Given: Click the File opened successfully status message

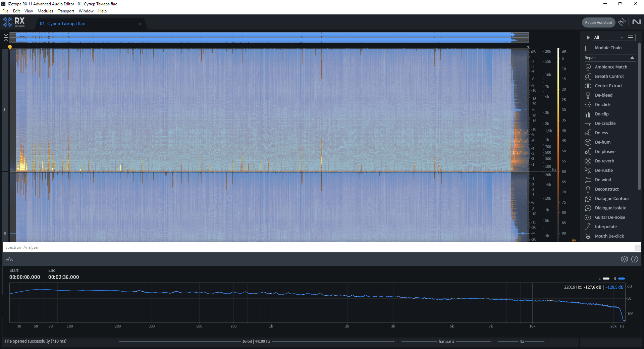Looking at the screenshot, I should coord(36,341).
